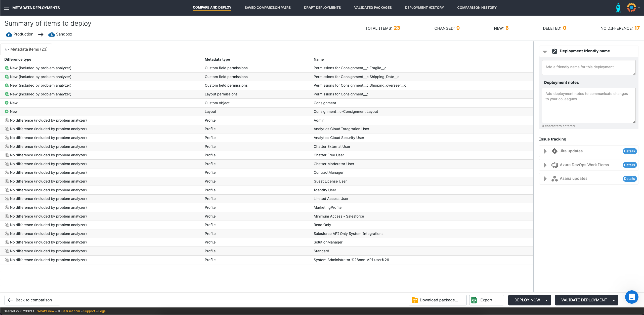Open Saved Comparison Pairs tab
This screenshot has height=315, width=644.
(267, 8)
